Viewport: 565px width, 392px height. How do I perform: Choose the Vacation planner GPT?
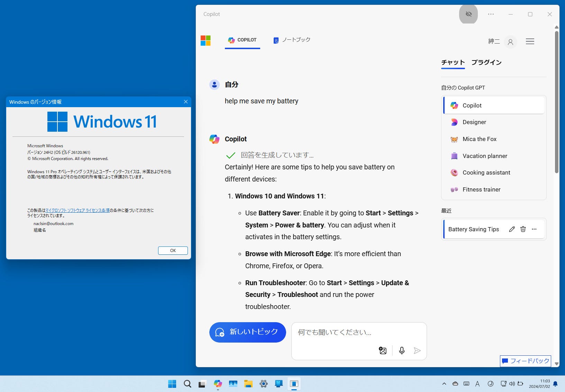pos(494,156)
